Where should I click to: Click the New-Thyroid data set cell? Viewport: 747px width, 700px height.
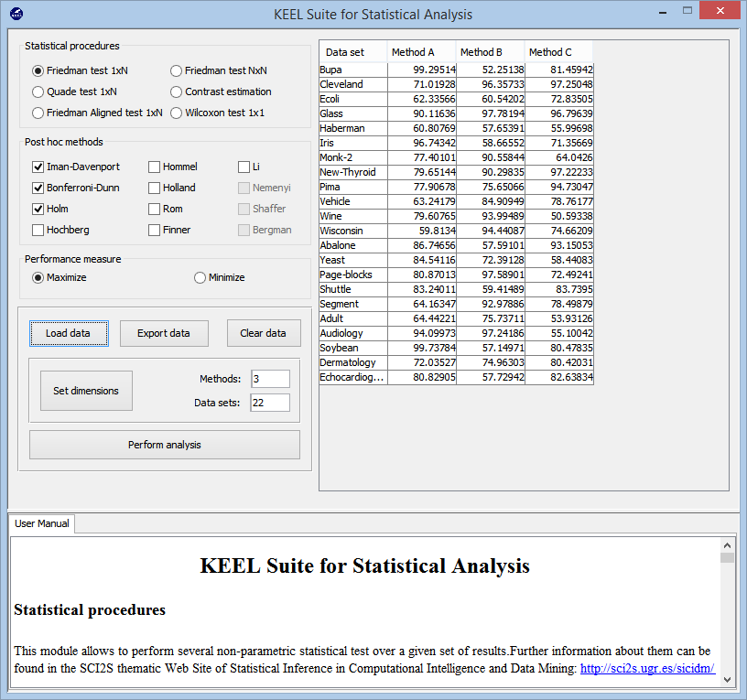coord(353,172)
